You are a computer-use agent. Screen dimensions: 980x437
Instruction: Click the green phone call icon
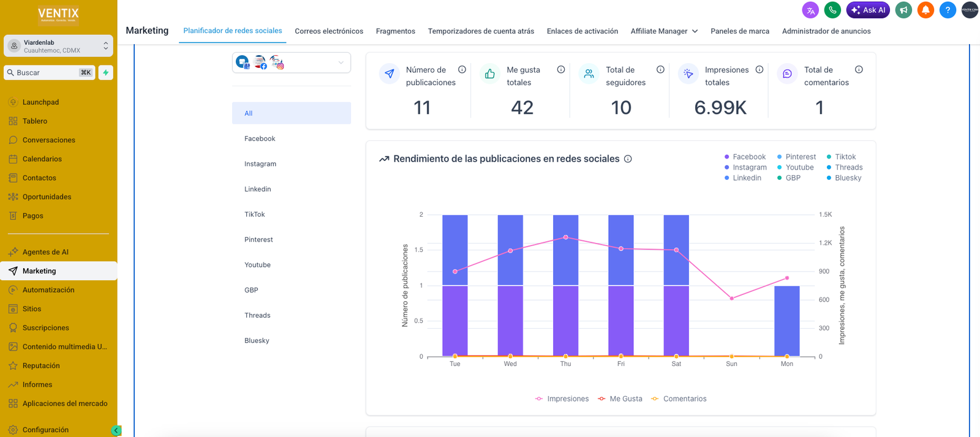tap(832, 10)
